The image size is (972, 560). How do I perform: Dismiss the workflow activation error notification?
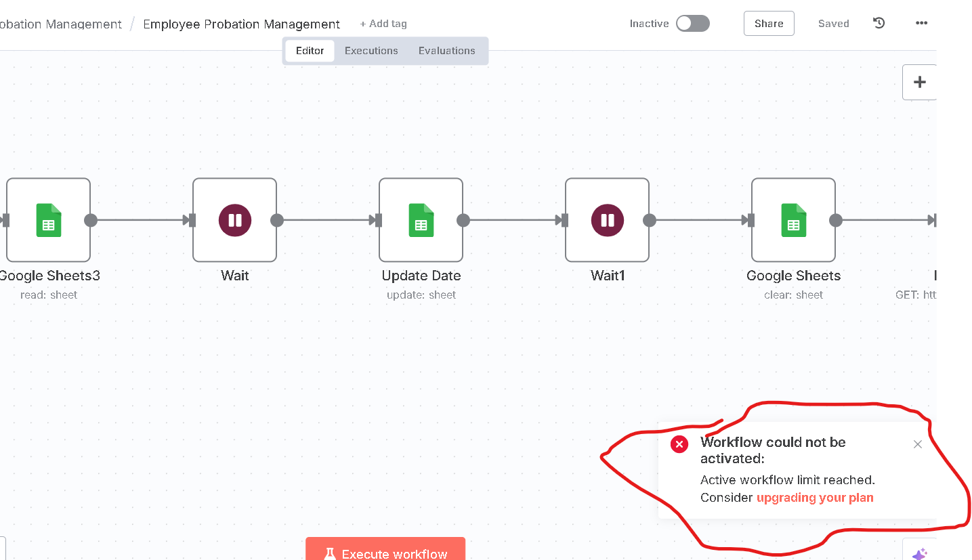917,444
